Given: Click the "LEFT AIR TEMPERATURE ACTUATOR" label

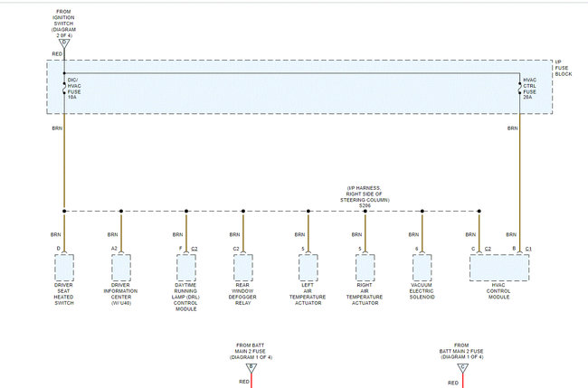Looking at the screenshot, I should [x=308, y=294].
